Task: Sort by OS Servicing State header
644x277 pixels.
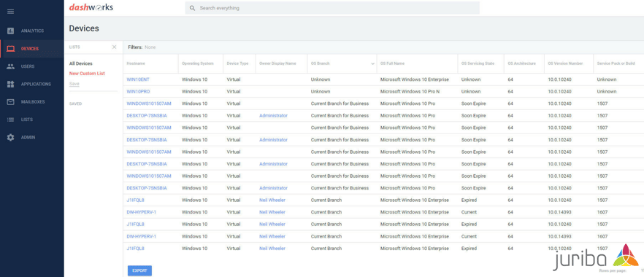Action: [478, 64]
